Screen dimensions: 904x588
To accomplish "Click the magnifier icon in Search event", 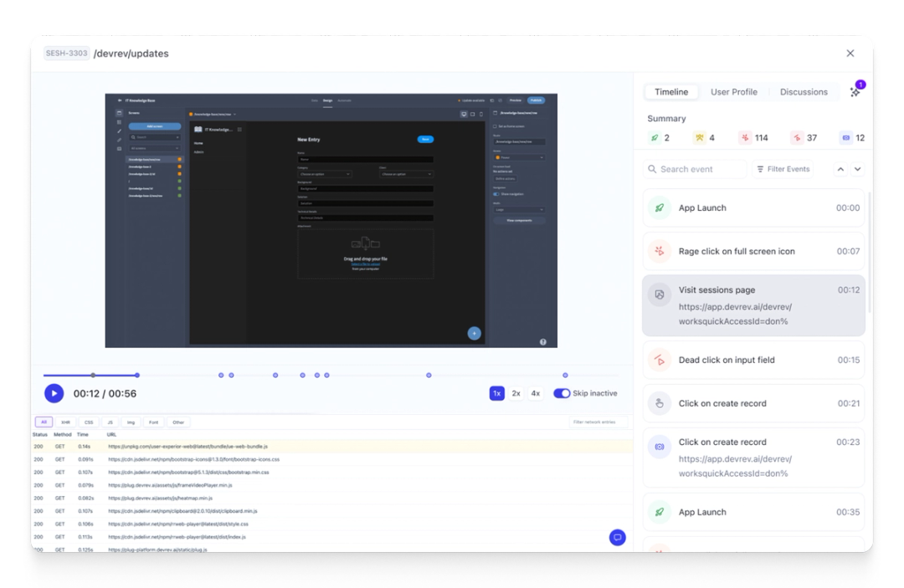I will coord(652,169).
